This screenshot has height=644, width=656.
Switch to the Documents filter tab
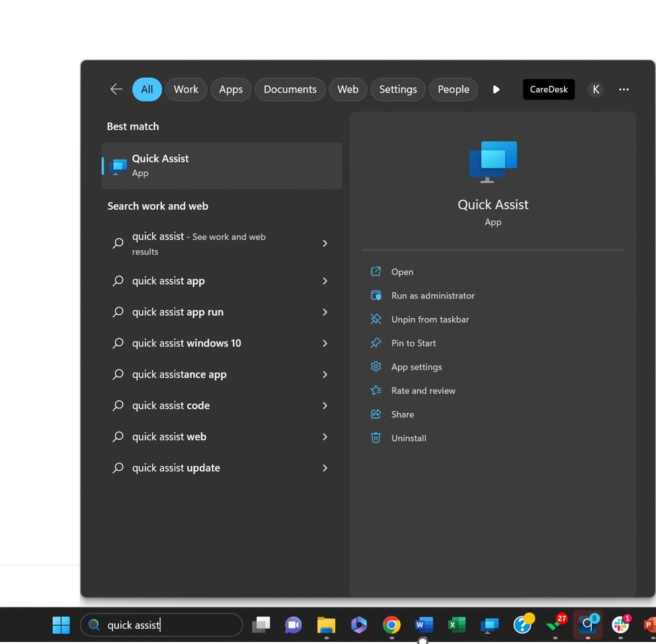click(290, 89)
